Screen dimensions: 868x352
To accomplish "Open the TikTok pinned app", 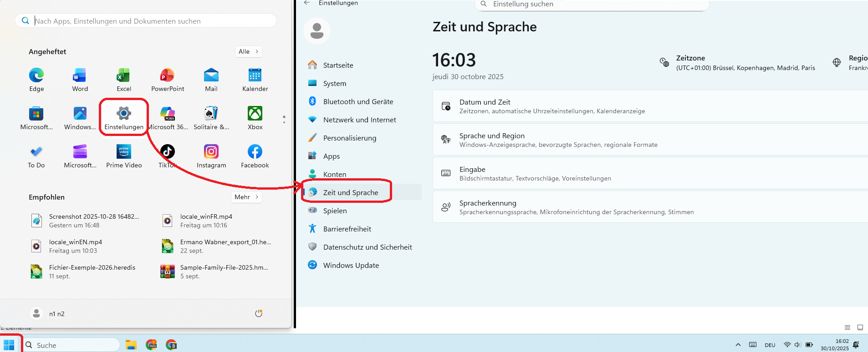I will 168,156.
